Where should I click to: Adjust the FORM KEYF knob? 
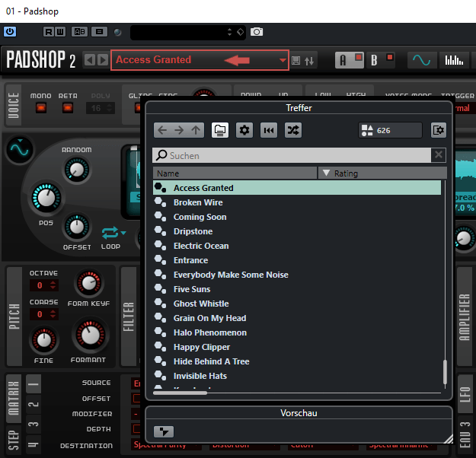pos(89,283)
